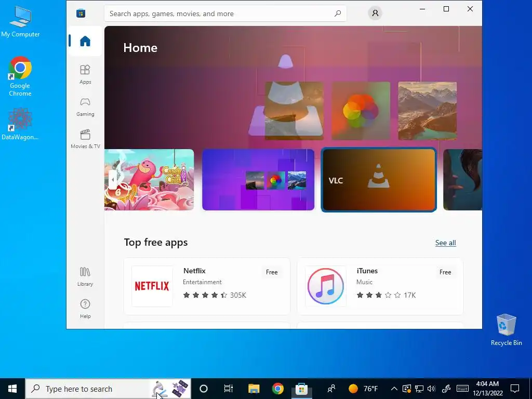Viewport: 532px width, 399px height.
Task: Open Chrome from the taskbar
Action: [x=278, y=389]
